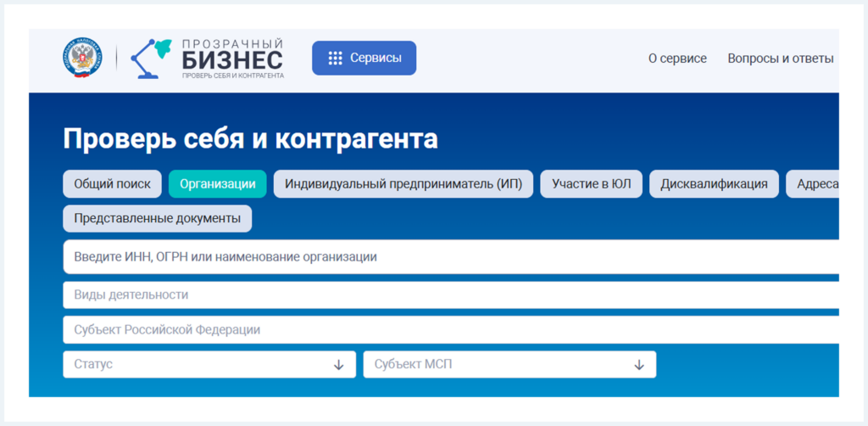Select Индивидуальный предприниматель (ИП) tab
The height and width of the screenshot is (426, 868).
coord(403,184)
